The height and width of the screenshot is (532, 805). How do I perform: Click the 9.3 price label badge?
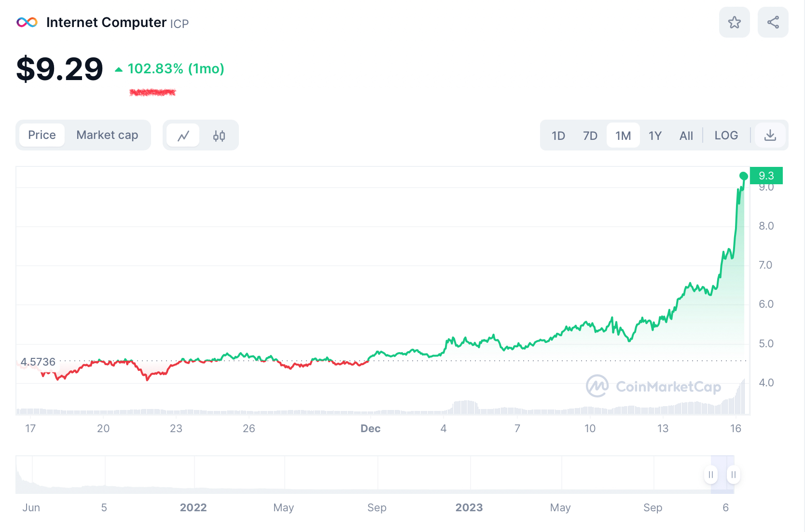[766, 176]
